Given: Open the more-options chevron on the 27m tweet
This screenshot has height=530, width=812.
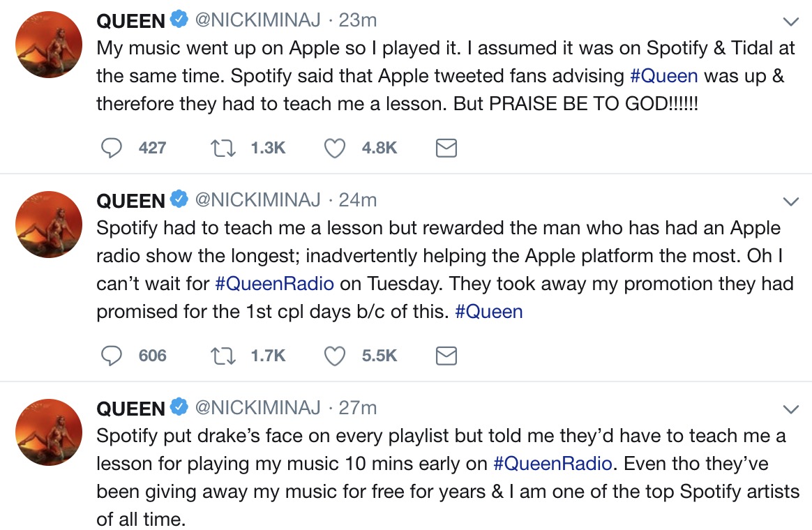Looking at the screenshot, I should click(x=790, y=409).
